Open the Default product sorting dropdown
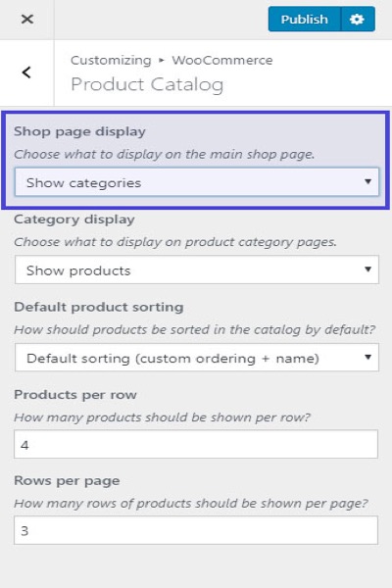392x588 pixels. click(x=197, y=358)
